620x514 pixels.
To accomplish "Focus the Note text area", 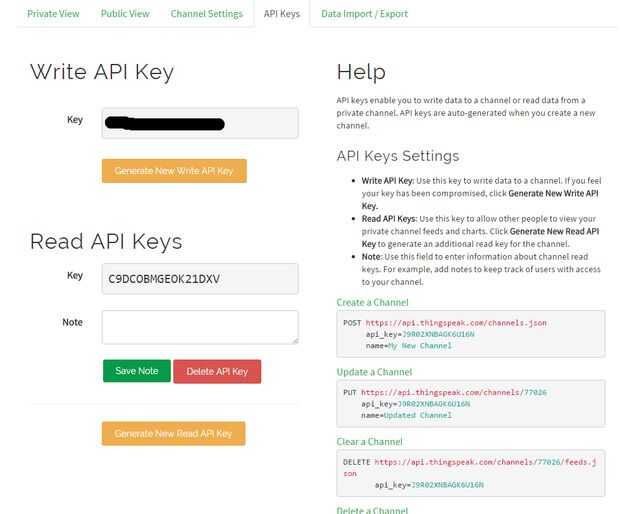I will 200,327.
